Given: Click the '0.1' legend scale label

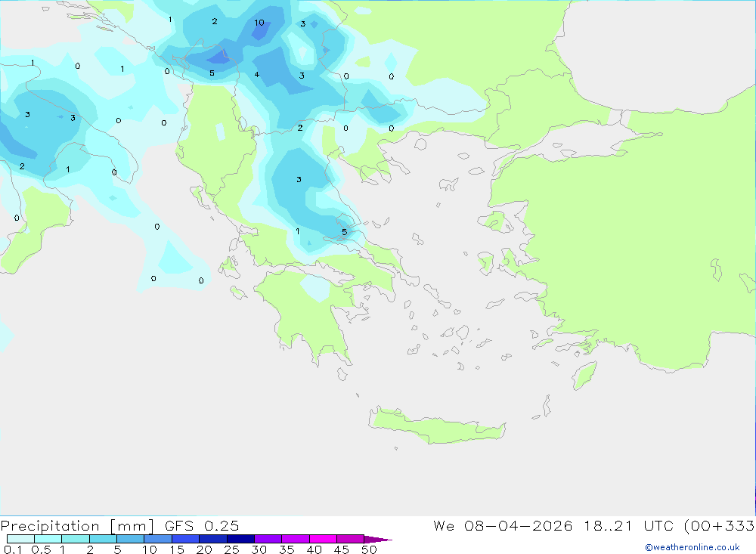Looking at the screenshot, I should (x=13, y=549).
